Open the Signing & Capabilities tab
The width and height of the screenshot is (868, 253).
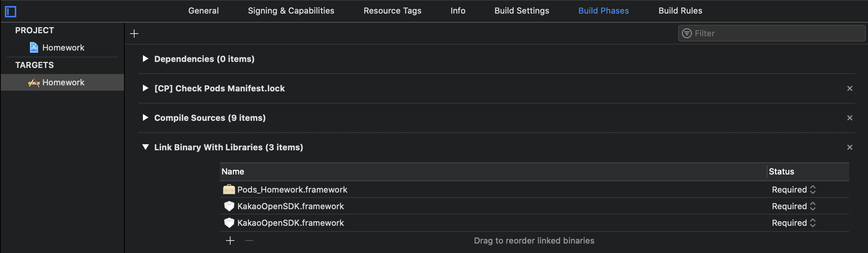click(291, 11)
